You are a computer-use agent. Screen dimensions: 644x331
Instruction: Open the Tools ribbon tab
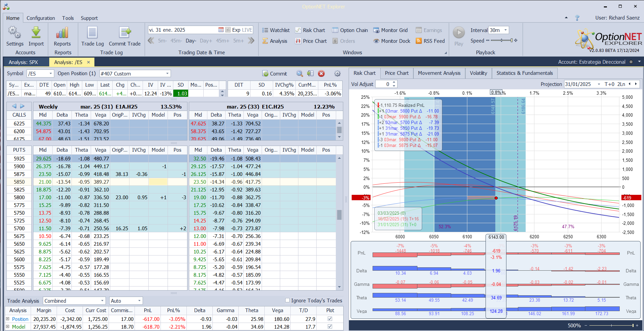click(68, 18)
